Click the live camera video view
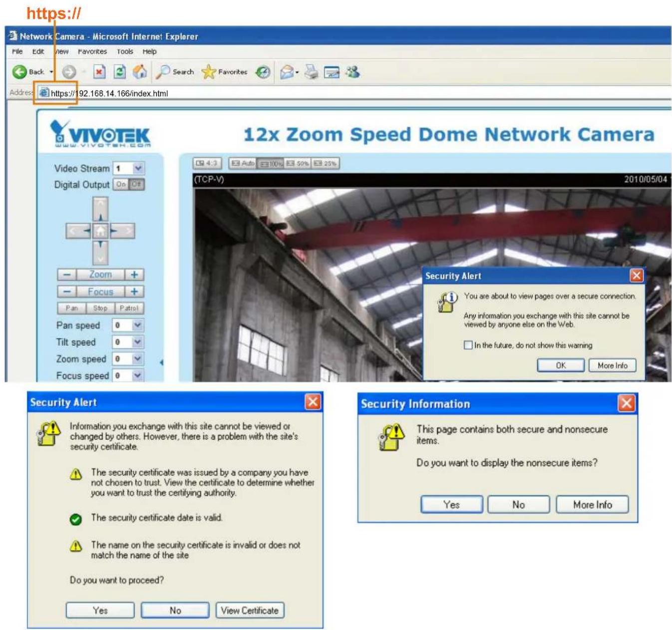672x630 pixels. [x=432, y=285]
